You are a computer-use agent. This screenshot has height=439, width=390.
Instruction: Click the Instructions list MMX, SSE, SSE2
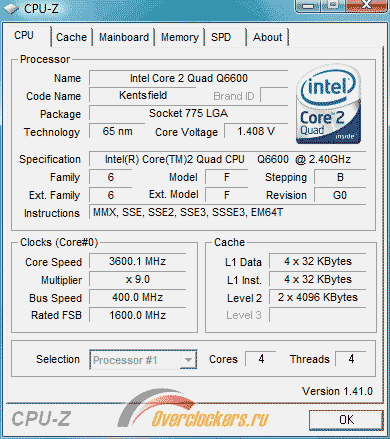point(228,213)
